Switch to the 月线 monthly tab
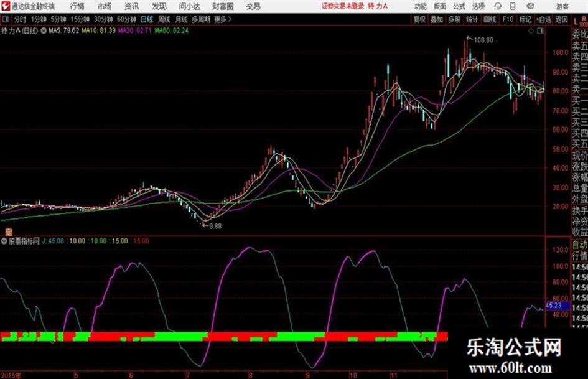Viewport: 588px width, 379px height. [182, 19]
